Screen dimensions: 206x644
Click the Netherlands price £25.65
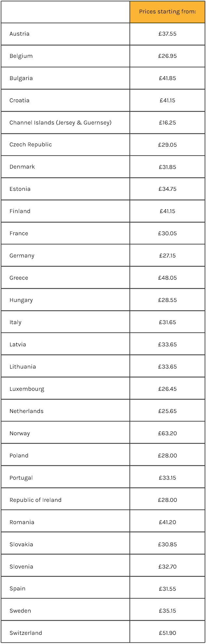click(167, 411)
